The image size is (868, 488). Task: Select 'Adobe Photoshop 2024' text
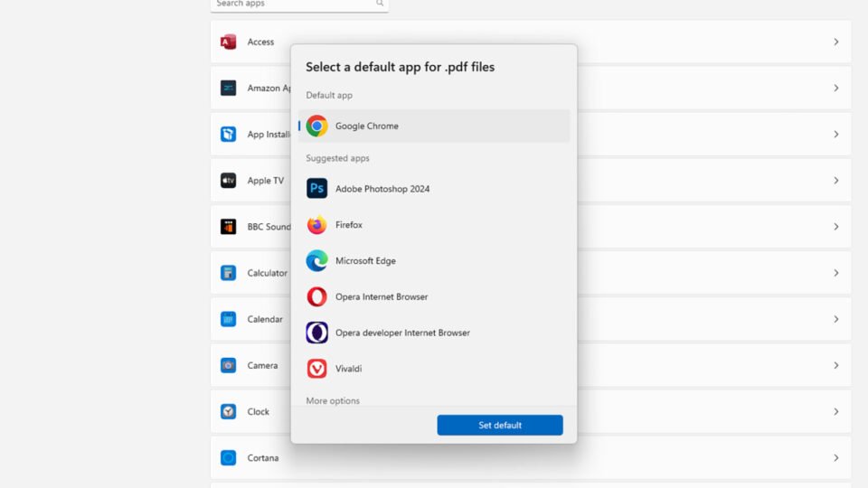(382, 189)
